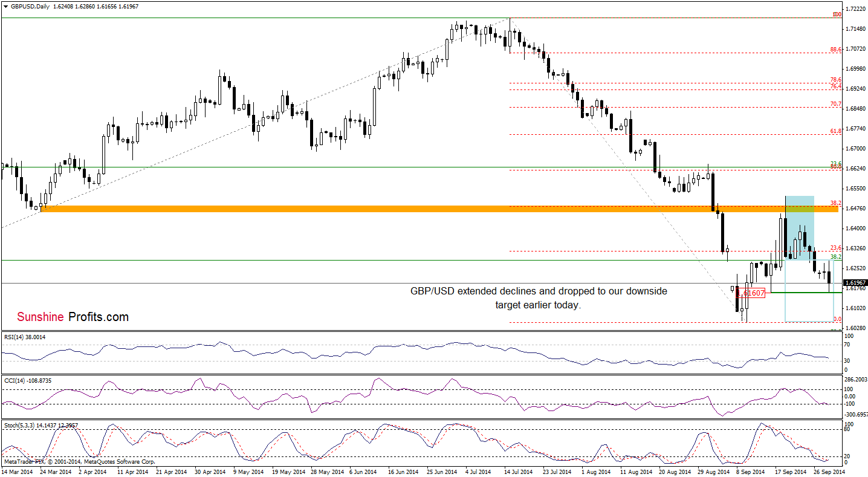
Task: Click the 1.64760 price axis value
Action: [x=857, y=209]
